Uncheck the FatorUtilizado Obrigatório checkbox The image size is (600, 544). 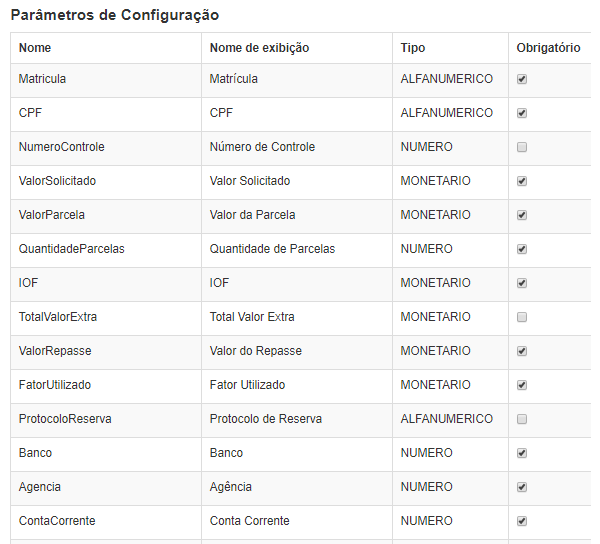point(522,385)
